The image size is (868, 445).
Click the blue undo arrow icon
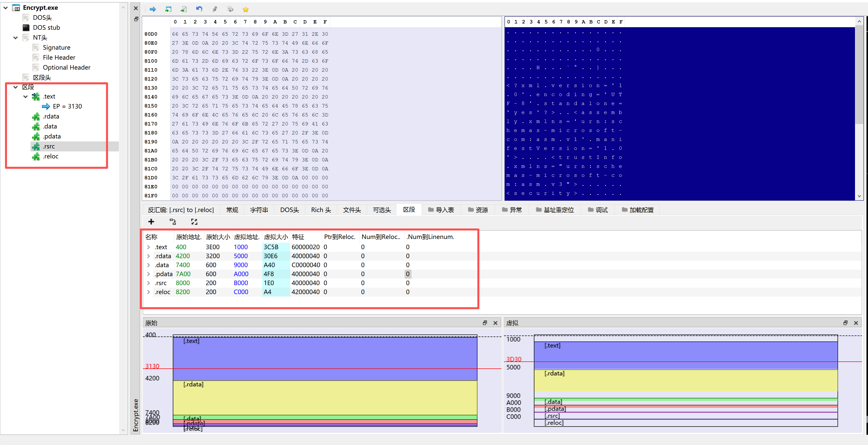[x=199, y=9]
